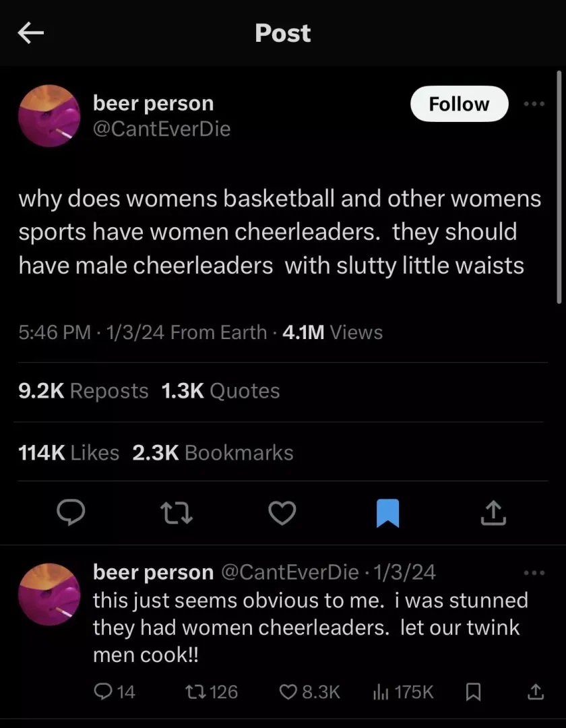
Task: Share the main post via share icon
Action: (x=493, y=512)
